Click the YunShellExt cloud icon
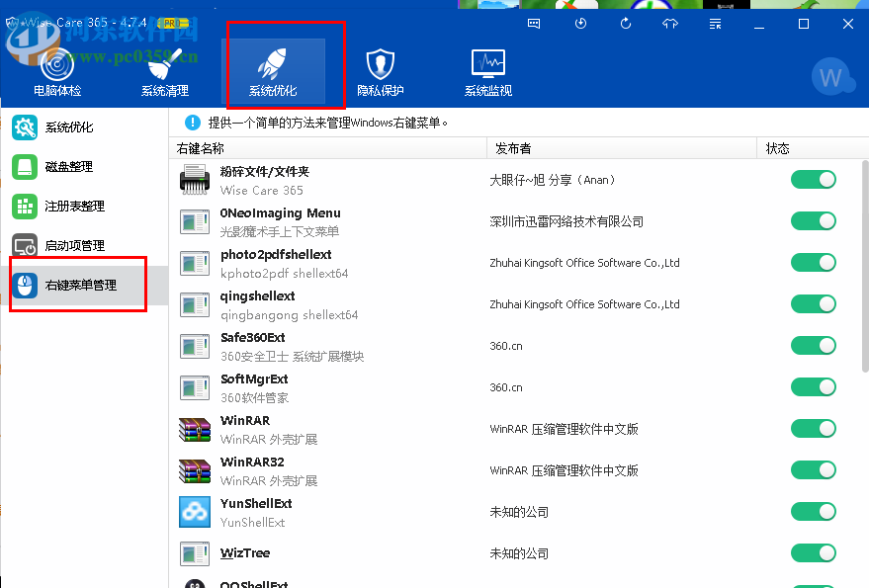The width and height of the screenshot is (869, 588). point(195,512)
